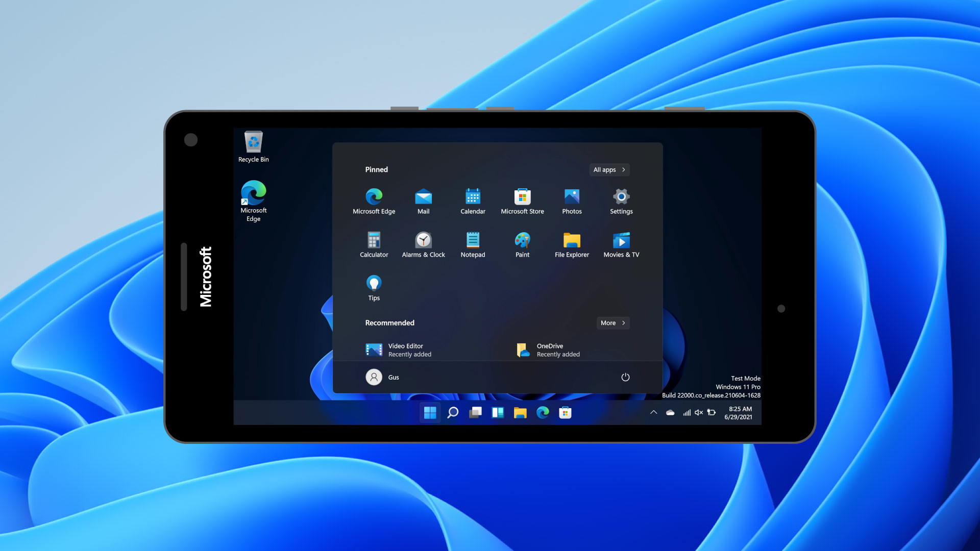Click the muted volume tray icon
This screenshot has width=980, height=551.
[699, 413]
